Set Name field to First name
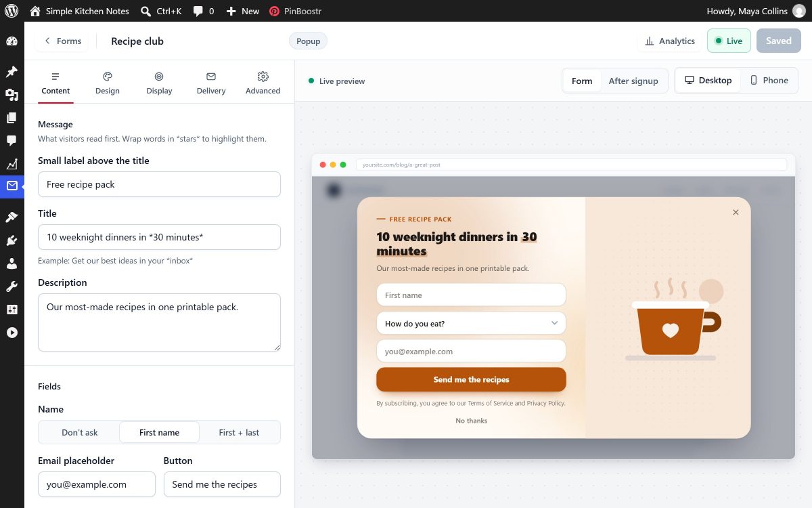Viewport: 812px width, 508px height. coord(159,432)
